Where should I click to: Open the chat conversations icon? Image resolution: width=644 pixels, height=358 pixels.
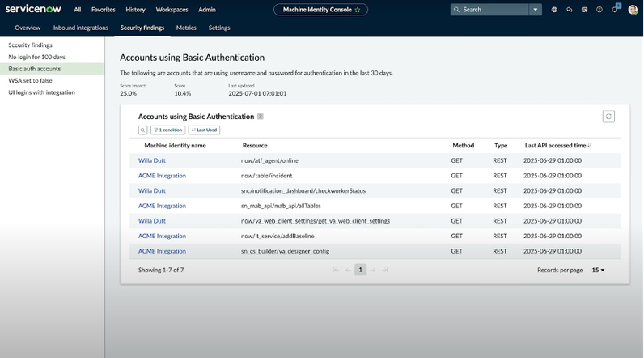coord(569,10)
